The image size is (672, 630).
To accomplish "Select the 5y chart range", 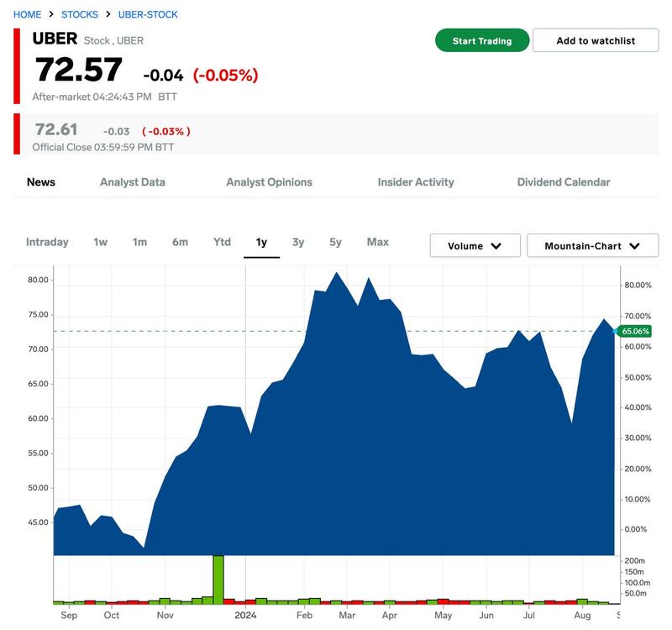I will (335, 242).
